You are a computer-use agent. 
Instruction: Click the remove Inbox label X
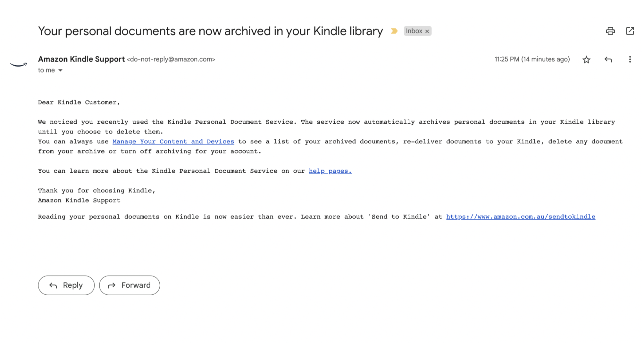[426, 30]
